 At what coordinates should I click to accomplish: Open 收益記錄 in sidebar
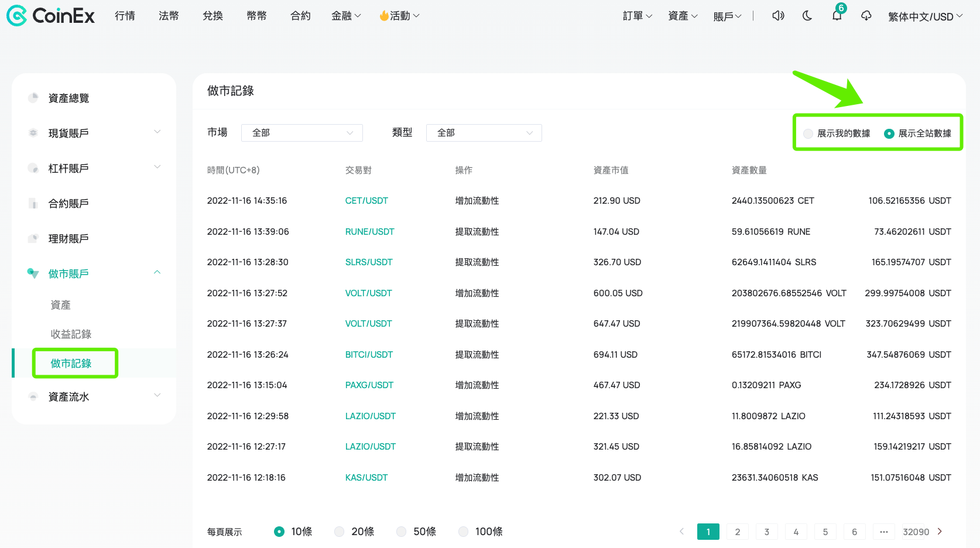click(x=71, y=334)
